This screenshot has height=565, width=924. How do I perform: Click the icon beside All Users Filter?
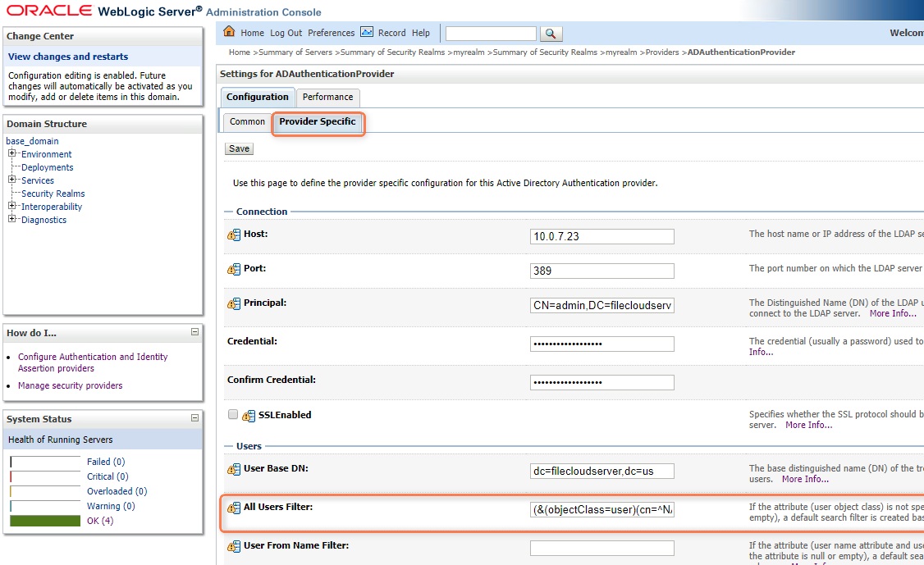234,508
